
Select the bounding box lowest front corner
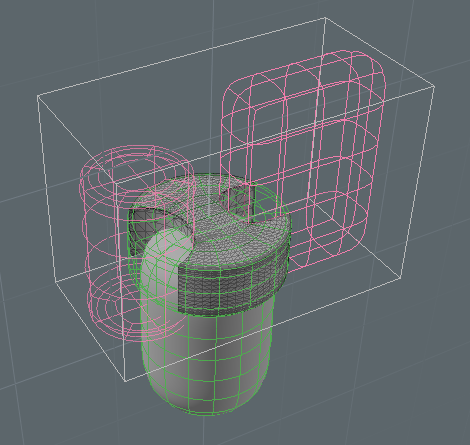pos(125,381)
